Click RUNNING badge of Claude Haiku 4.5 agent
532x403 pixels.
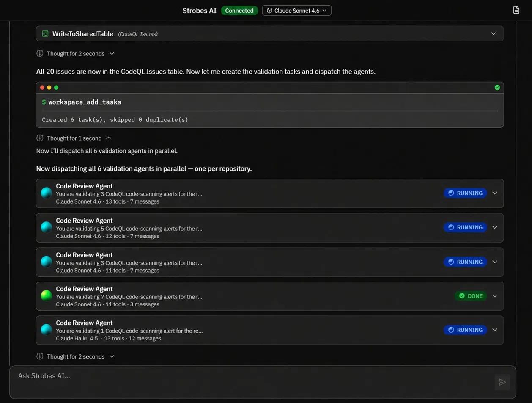pos(465,330)
